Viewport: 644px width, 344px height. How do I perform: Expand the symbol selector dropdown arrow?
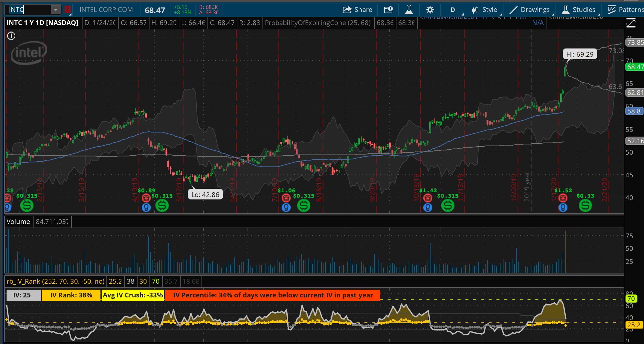coord(56,10)
